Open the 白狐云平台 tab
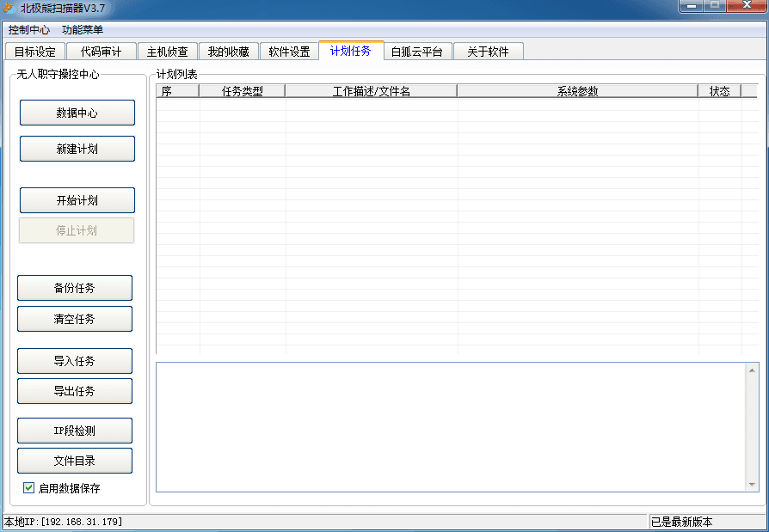The width and height of the screenshot is (769, 532). [417, 52]
